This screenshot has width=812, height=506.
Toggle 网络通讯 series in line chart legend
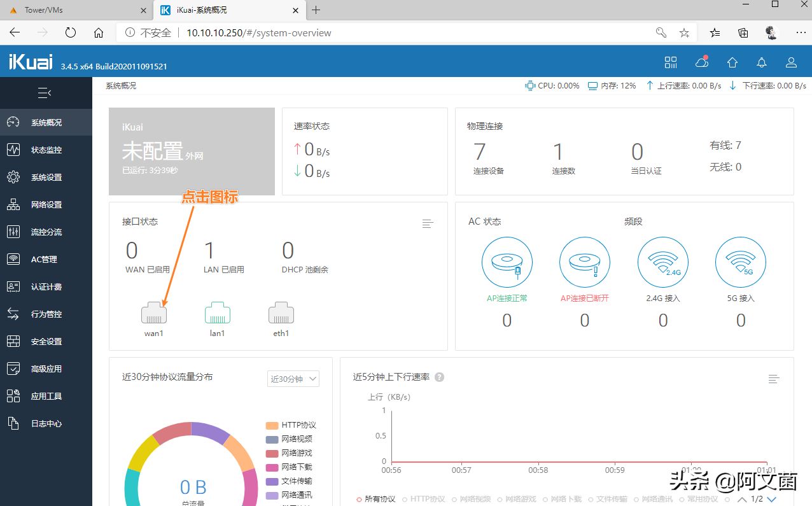click(653, 499)
